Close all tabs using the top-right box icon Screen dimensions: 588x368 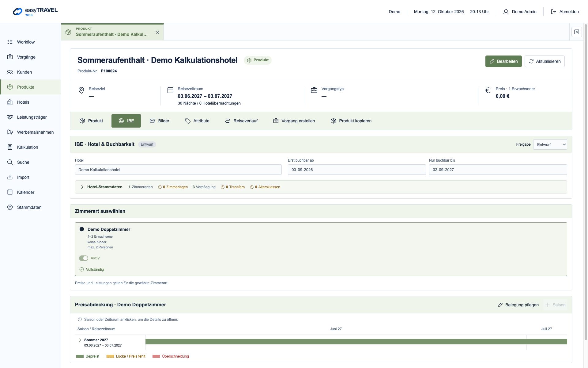coord(576,32)
